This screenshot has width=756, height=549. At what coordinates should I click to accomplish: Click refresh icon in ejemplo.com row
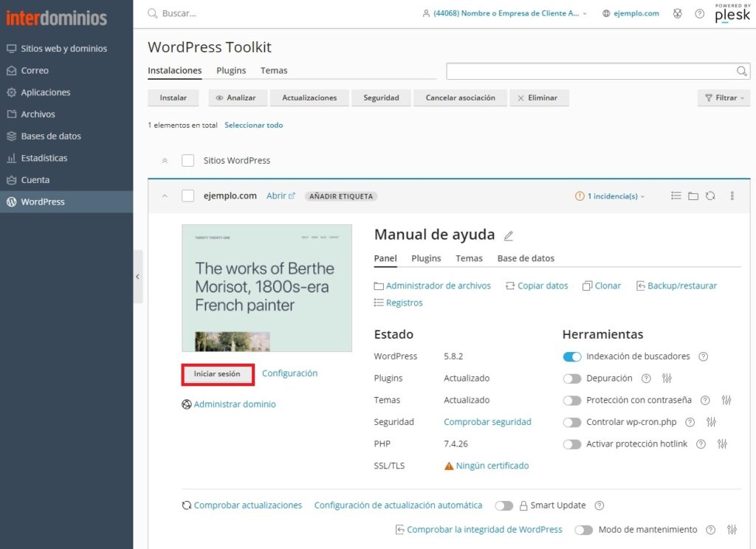[710, 196]
